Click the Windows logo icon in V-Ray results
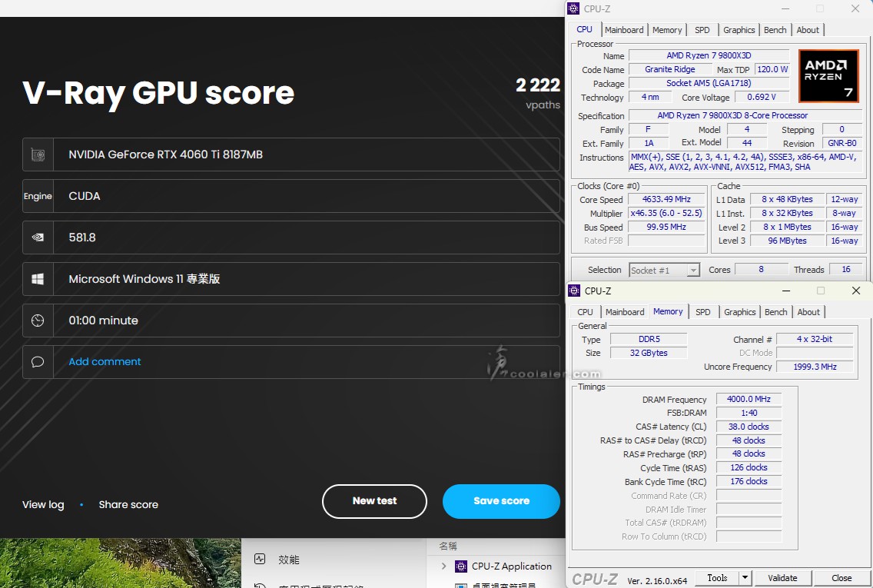 click(38, 279)
